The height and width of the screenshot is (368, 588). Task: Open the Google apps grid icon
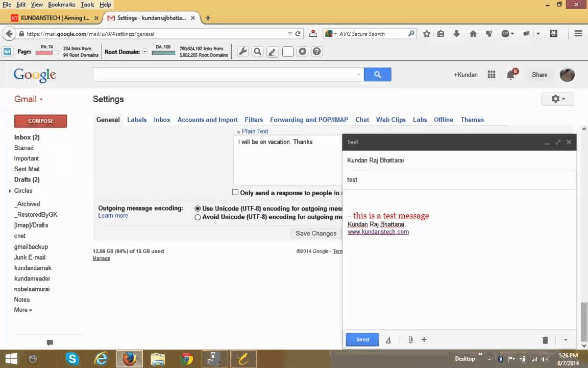tap(492, 75)
